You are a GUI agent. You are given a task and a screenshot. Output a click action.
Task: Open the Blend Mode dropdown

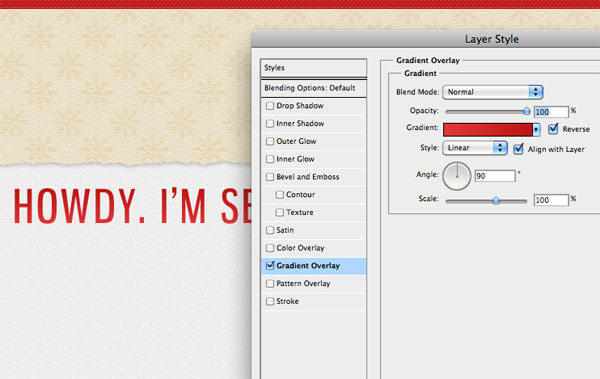(492, 92)
